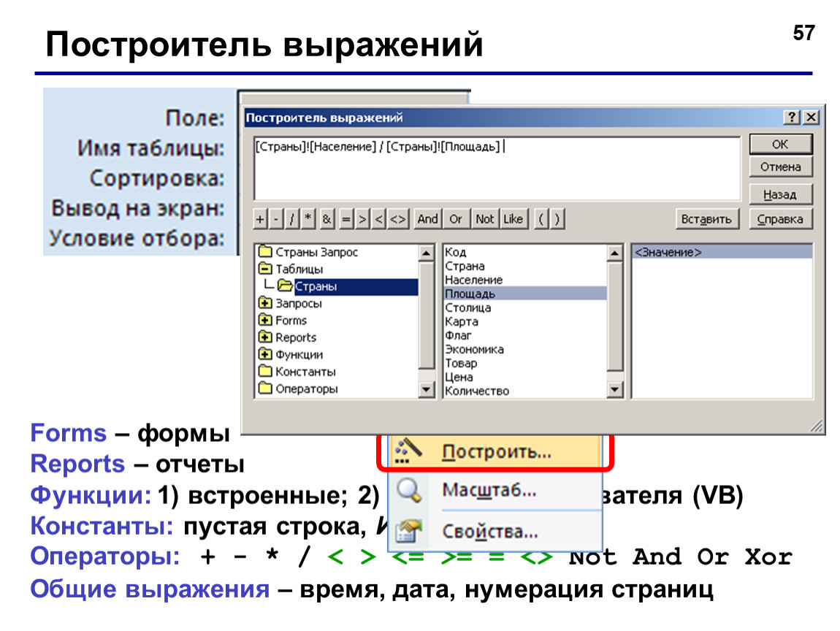Insert the equals sign operator
This screenshot has height=631, width=840.
(x=347, y=219)
